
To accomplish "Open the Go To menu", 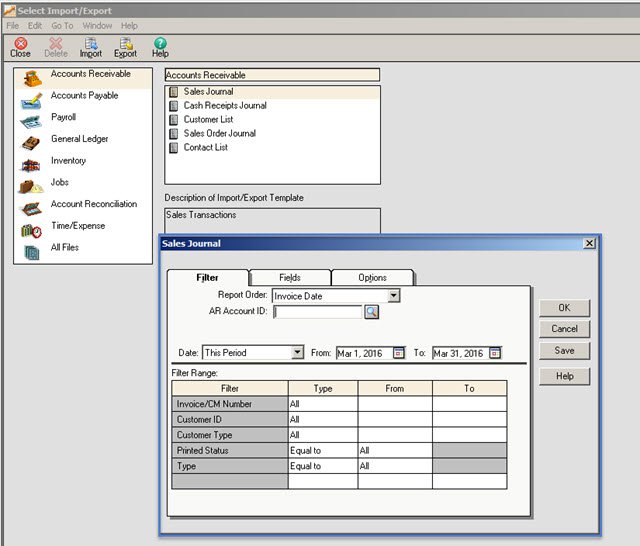I will 62,25.
